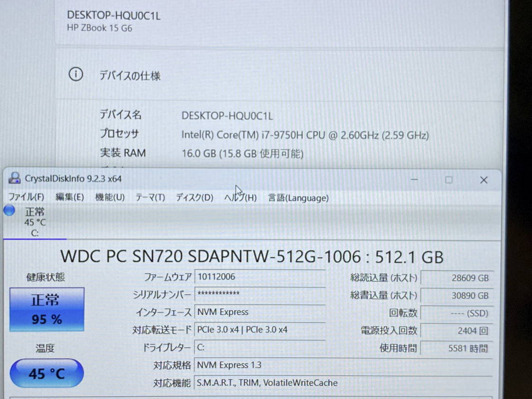Click the 対応転送モード label

[162, 330]
